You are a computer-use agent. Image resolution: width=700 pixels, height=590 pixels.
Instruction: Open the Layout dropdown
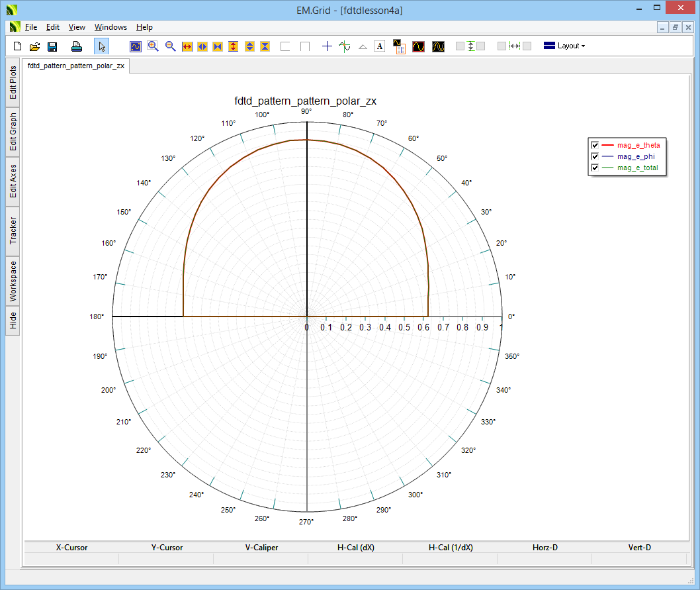pyautogui.click(x=564, y=46)
